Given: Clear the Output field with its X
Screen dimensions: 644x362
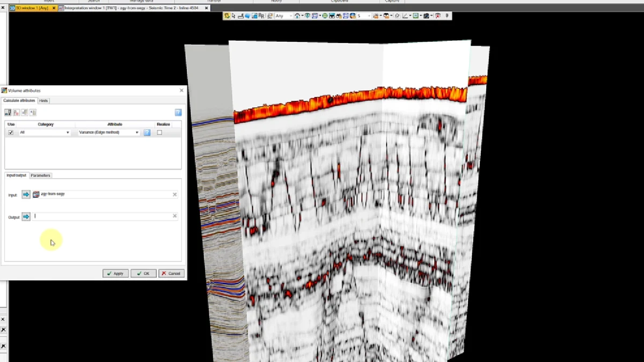Looking at the screenshot, I should pos(174,216).
